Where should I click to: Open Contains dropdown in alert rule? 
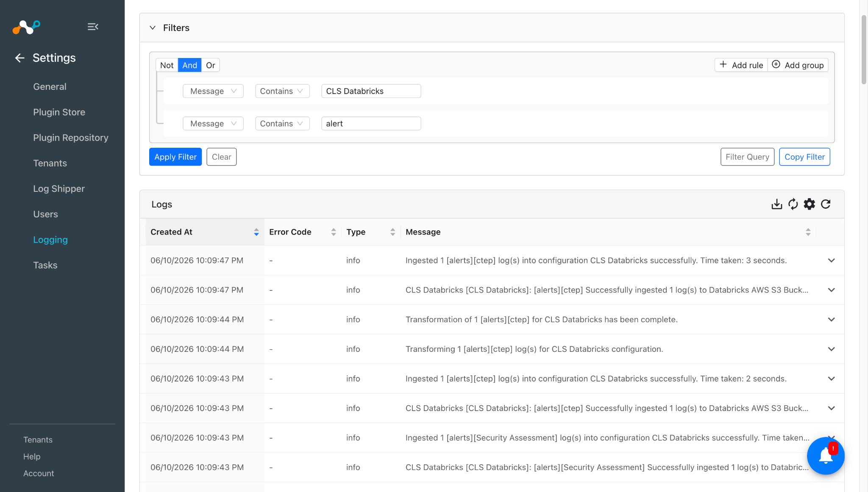point(282,124)
